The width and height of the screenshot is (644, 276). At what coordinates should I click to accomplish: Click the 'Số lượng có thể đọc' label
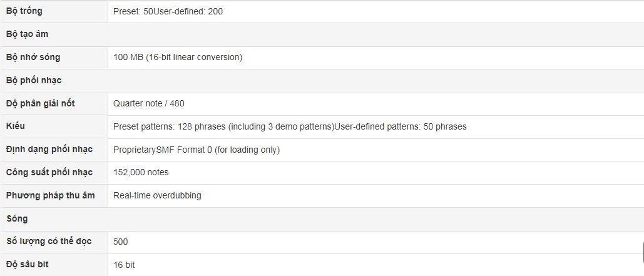click(49, 242)
